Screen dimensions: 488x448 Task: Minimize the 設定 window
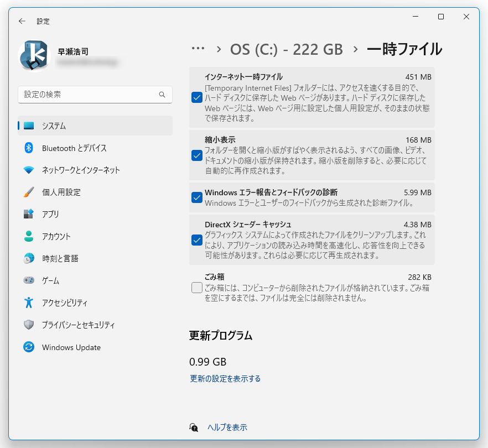tap(416, 17)
